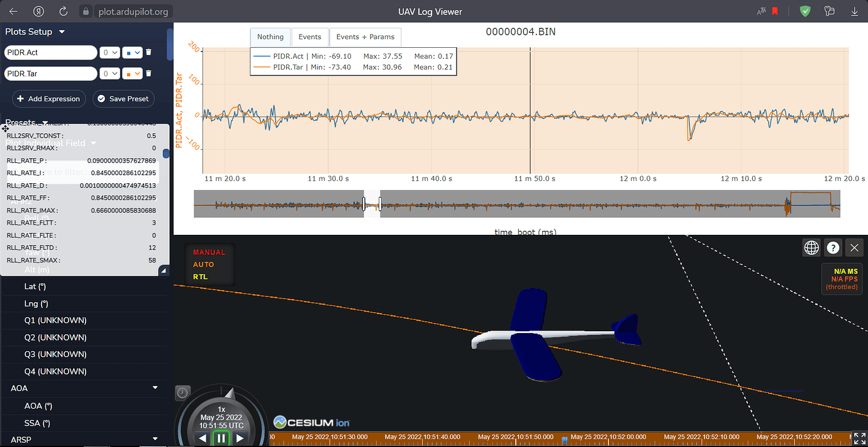Click right handle of range slider
The image size is (868, 447).
click(380, 204)
